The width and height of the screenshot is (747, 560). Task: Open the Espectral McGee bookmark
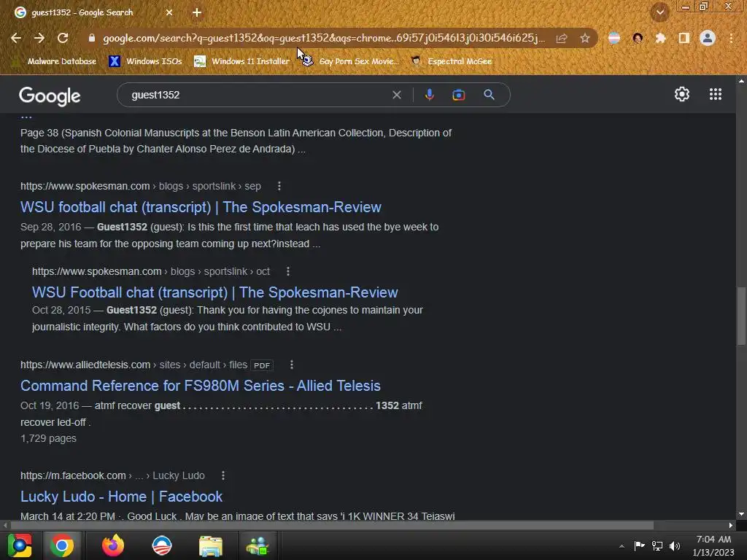451,61
